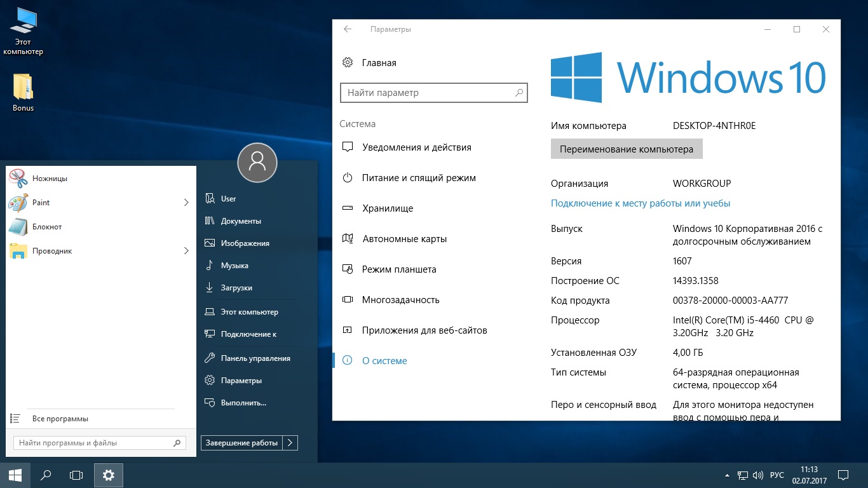Open the User folder icon in Start menu

(210, 199)
